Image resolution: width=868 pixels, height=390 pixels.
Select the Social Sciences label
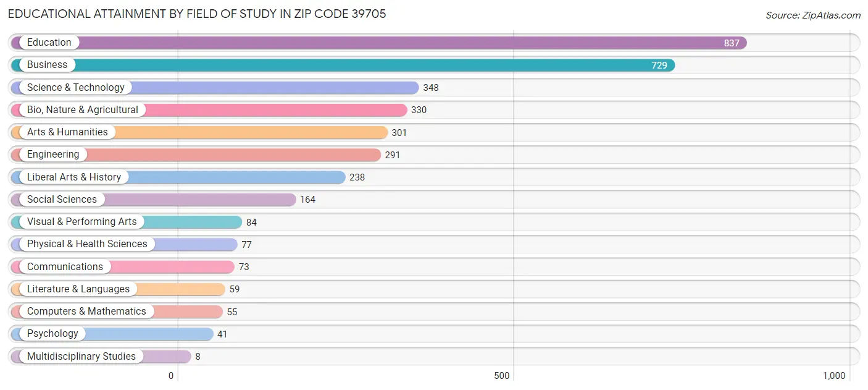(x=62, y=200)
